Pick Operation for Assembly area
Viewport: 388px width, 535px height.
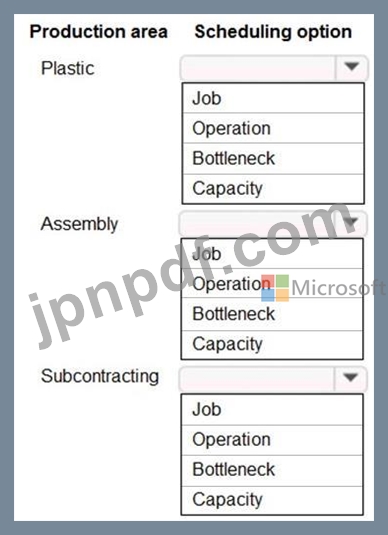pos(272,284)
